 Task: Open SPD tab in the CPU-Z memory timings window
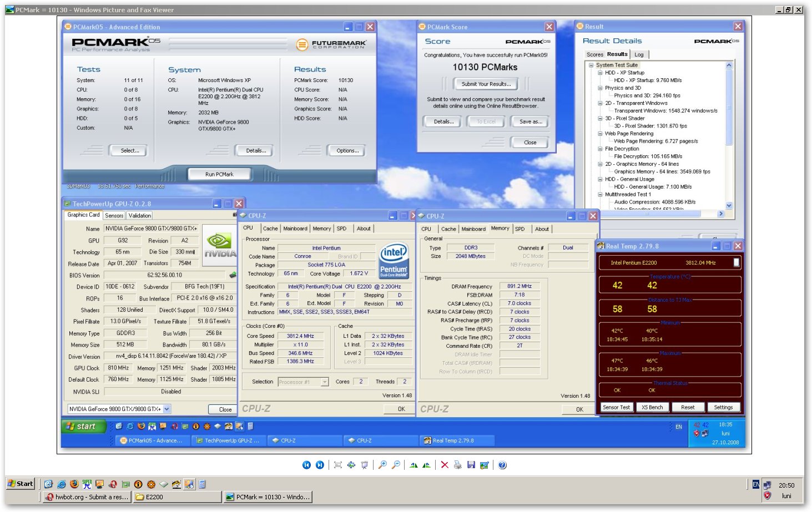point(520,229)
